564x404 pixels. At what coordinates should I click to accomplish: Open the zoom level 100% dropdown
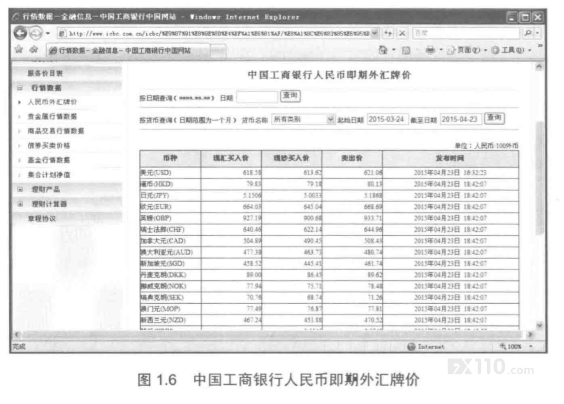[531, 346]
